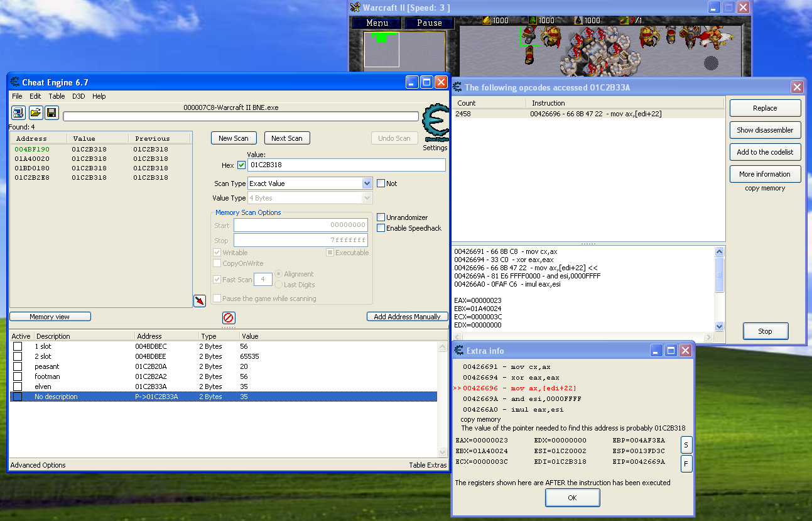This screenshot has width=812, height=521.
Task: Open the D3D menu
Action: point(78,96)
